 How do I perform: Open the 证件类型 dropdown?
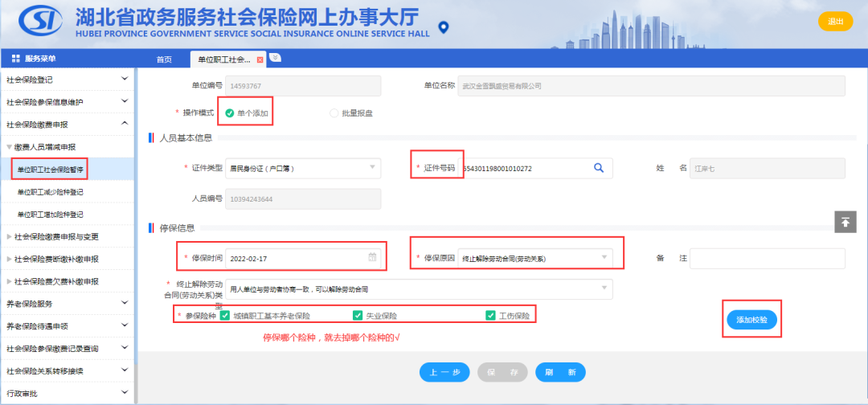point(303,168)
